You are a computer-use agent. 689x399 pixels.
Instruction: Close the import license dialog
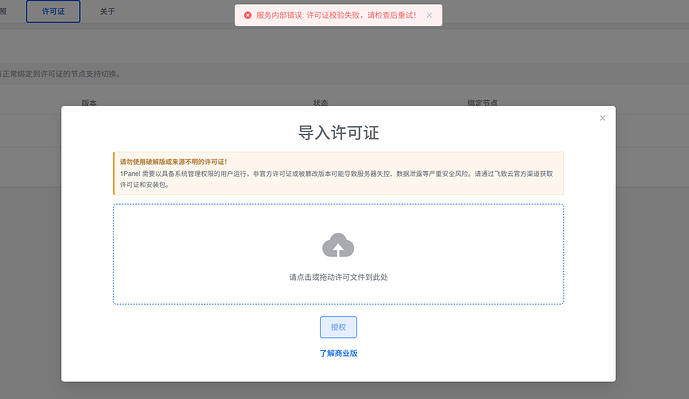[x=602, y=118]
